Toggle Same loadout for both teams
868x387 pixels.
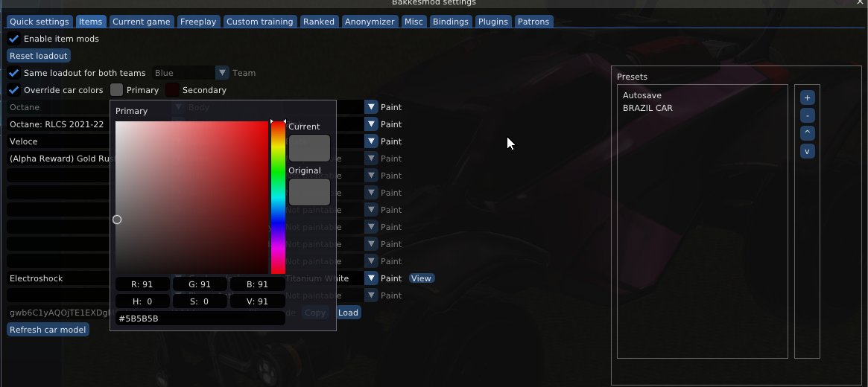(x=14, y=73)
